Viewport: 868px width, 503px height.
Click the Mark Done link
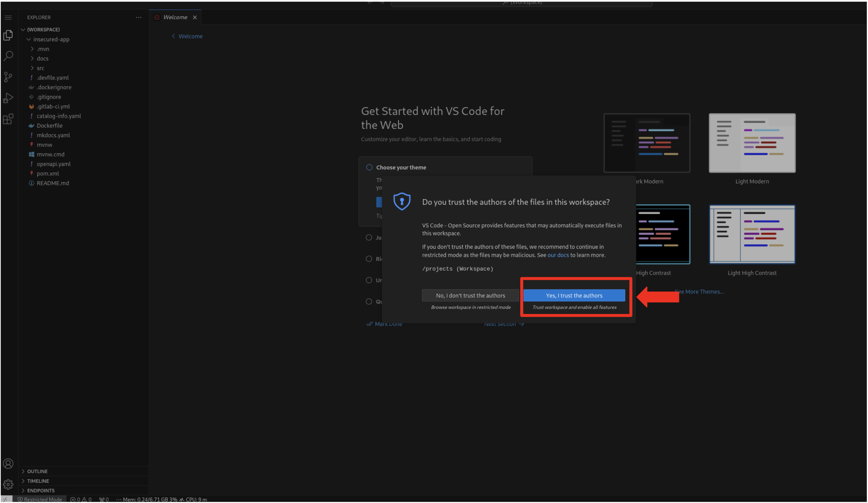[x=384, y=324]
